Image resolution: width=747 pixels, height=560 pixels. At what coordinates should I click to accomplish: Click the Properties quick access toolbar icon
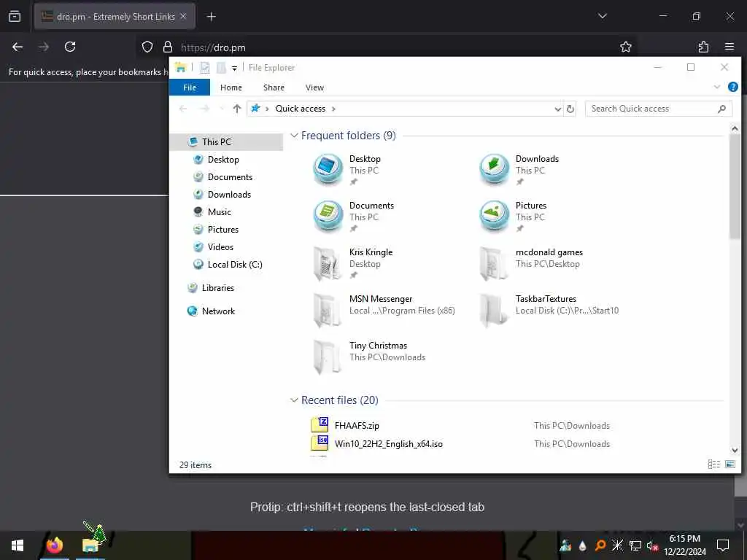tap(205, 68)
